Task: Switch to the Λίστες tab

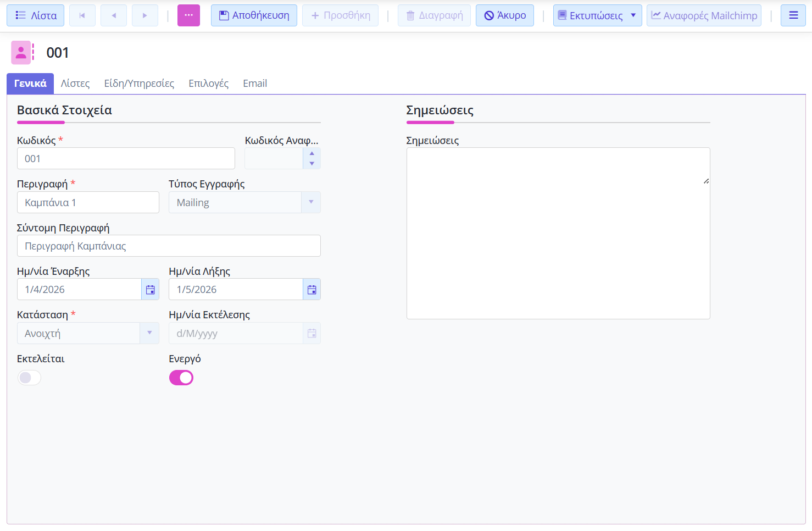Action: tap(75, 84)
